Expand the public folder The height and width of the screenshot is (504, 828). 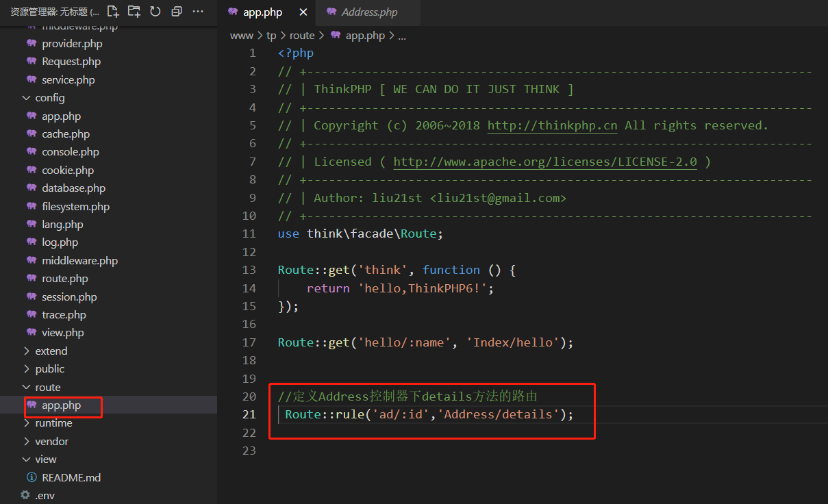[x=27, y=369]
